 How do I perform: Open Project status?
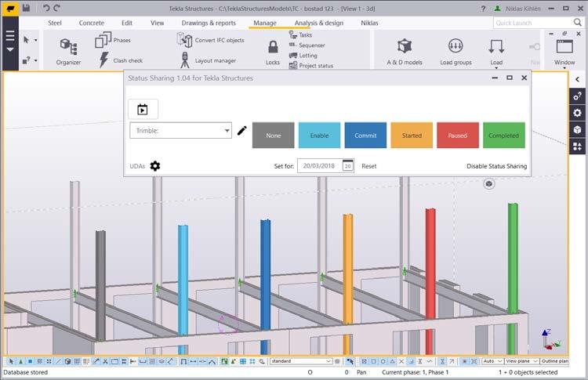[x=311, y=65]
